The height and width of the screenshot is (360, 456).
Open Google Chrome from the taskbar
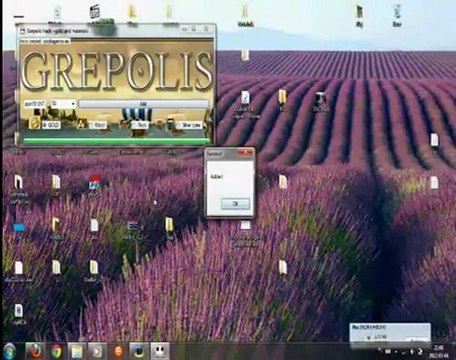pyautogui.click(x=57, y=351)
